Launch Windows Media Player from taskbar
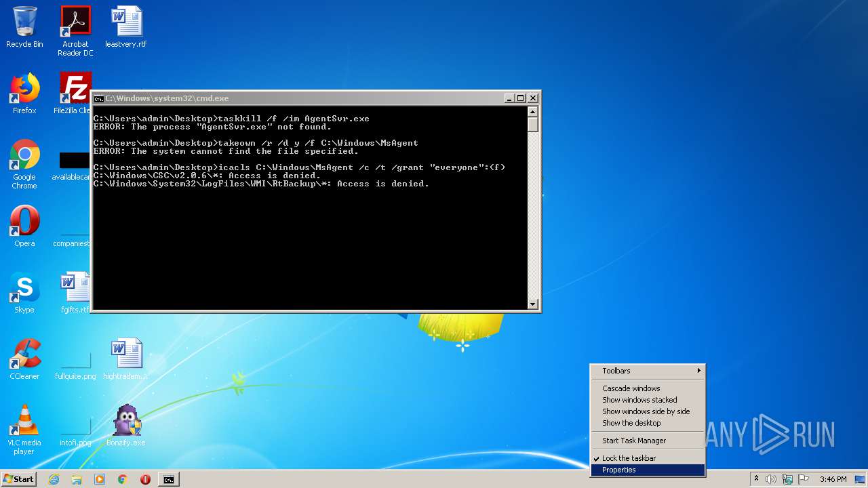The height and width of the screenshot is (488, 868). point(100,479)
